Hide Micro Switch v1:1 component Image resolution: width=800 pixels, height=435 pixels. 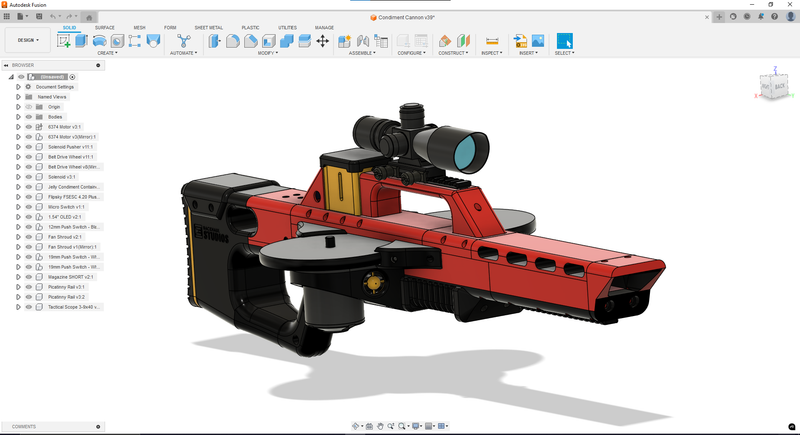(29, 207)
